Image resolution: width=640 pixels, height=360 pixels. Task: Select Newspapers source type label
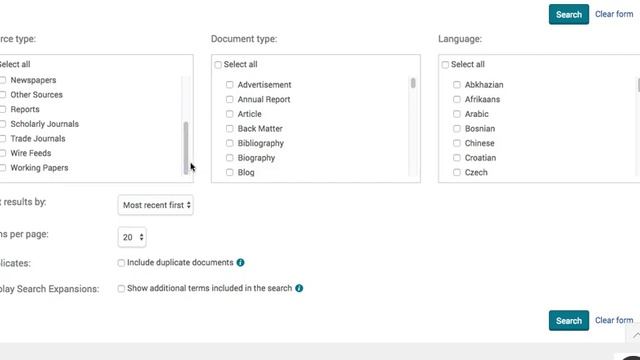[33, 80]
